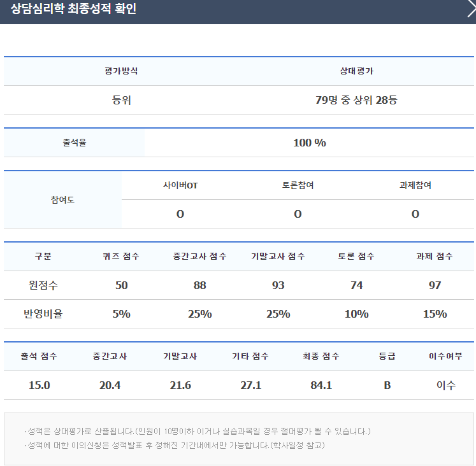Click the 25% weight under 중간고사 점수
Image resolution: width=476 pixels, height=466 pixels.
click(199, 314)
